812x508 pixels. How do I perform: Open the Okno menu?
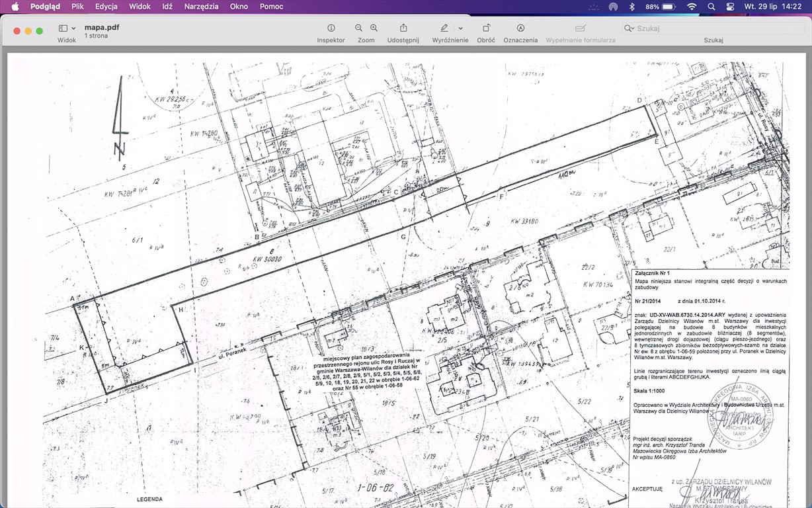click(x=239, y=7)
